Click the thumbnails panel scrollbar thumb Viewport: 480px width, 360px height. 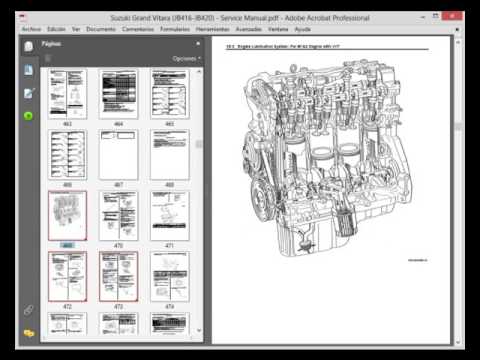point(199,144)
